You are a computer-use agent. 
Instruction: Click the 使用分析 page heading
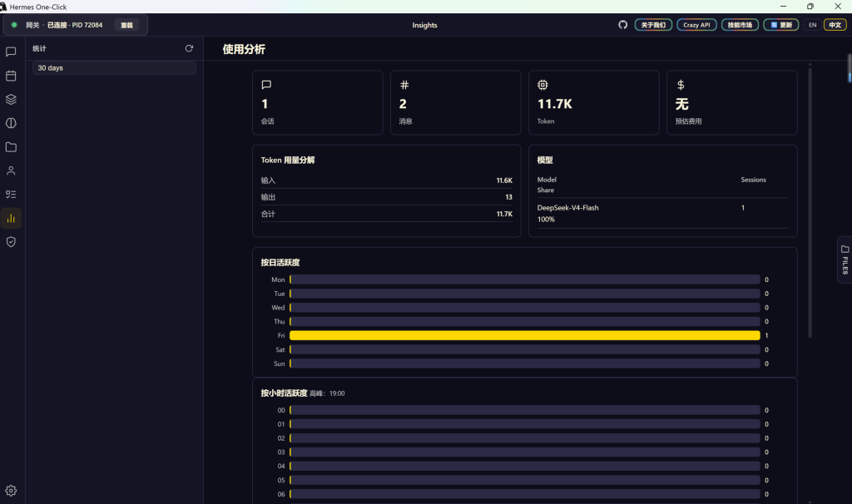[x=244, y=49]
